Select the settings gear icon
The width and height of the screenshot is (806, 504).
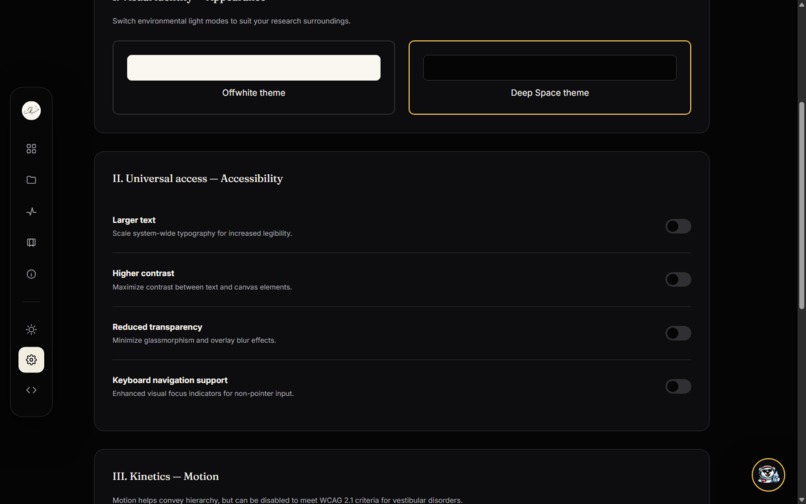click(31, 360)
